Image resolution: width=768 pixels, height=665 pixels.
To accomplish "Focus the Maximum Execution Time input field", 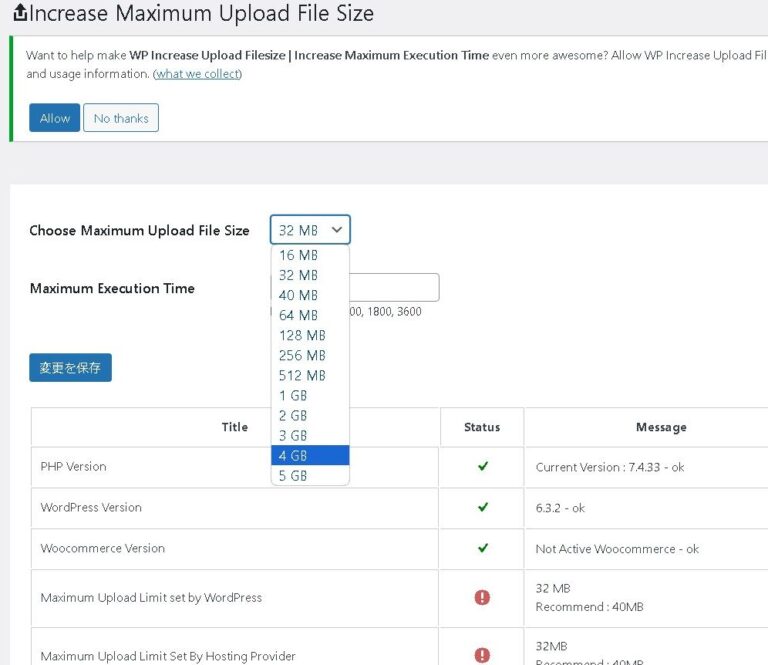I will click(x=395, y=288).
